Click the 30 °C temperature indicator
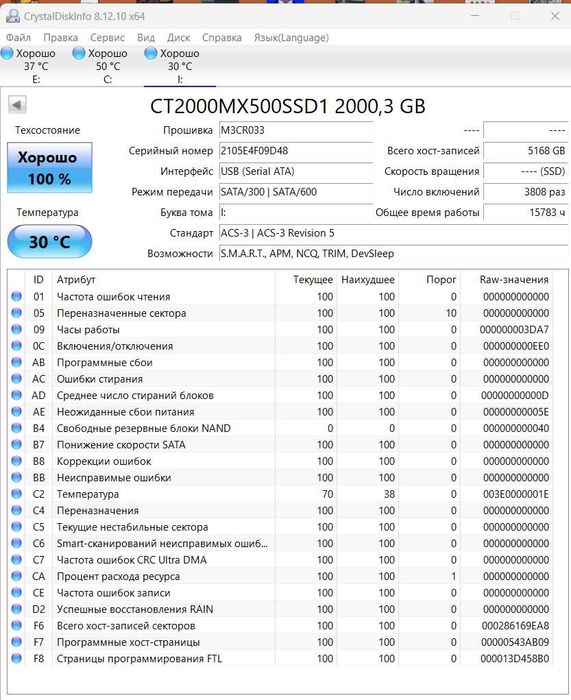The height and width of the screenshot is (700, 571). point(50,242)
